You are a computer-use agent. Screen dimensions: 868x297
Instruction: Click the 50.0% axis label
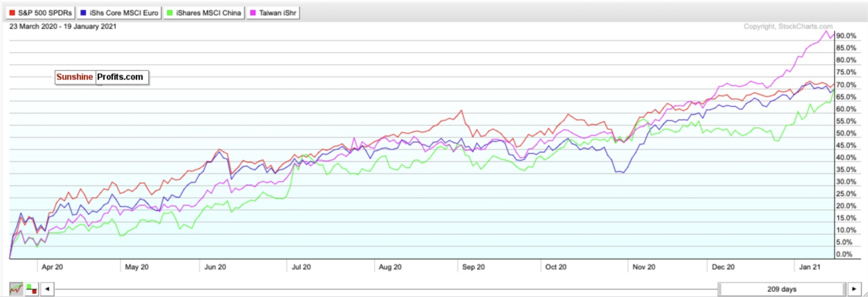tap(846, 133)
